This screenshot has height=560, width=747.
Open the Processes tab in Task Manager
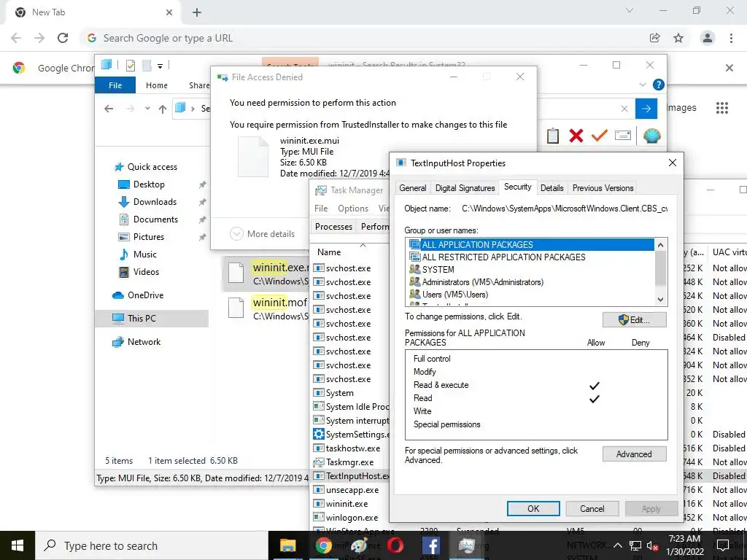pyautogui.click(x=333, y=227)
